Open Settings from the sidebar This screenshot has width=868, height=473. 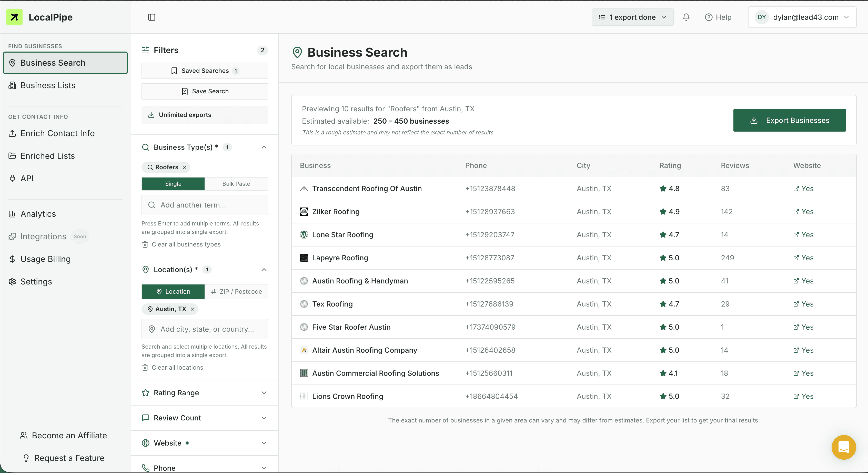(x=36, y=281)
